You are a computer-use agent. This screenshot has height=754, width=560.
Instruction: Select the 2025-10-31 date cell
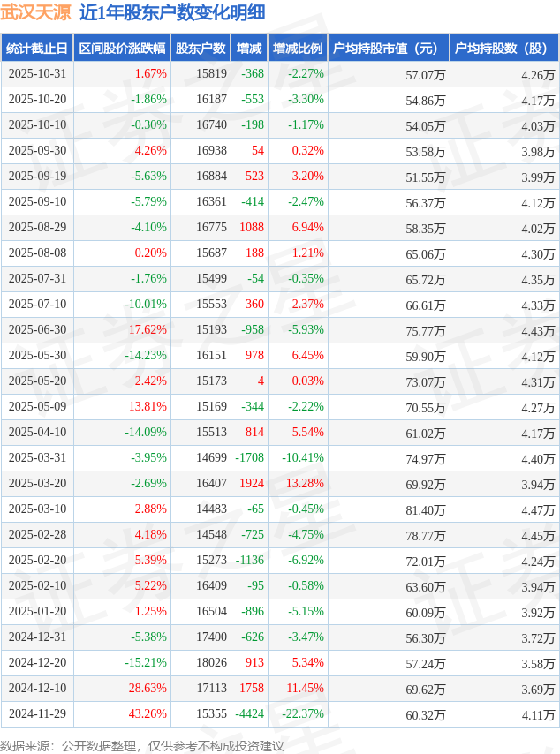coord(37,74)
